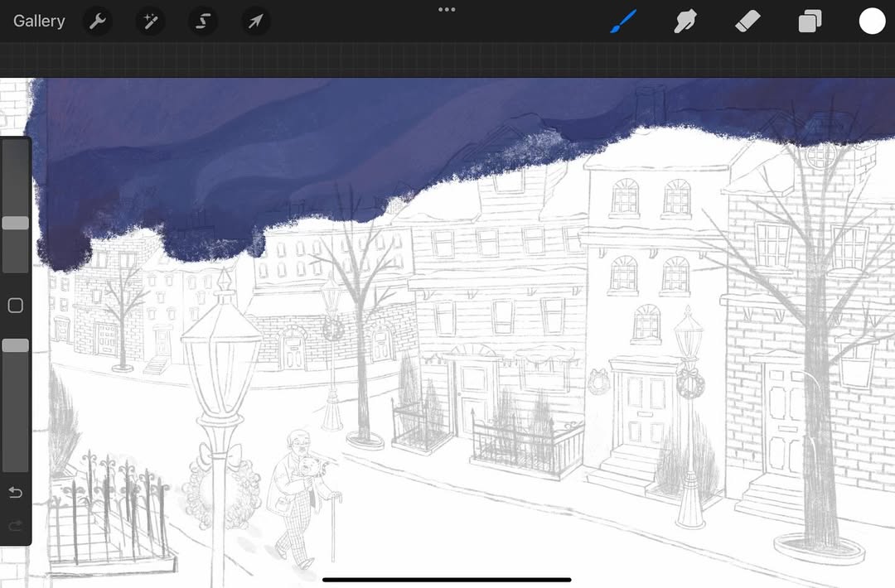
Task: Activate the Transform arrow tool
Action: [x=255, y=22]
